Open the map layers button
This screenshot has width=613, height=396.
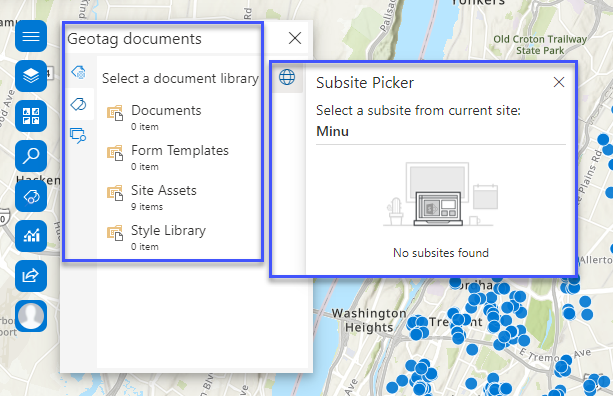pos(31,76)
